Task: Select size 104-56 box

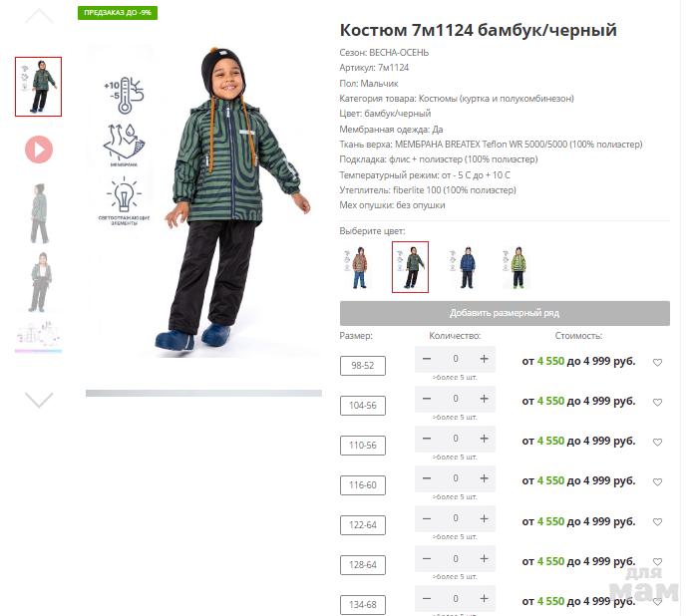Action: (363, 406)
